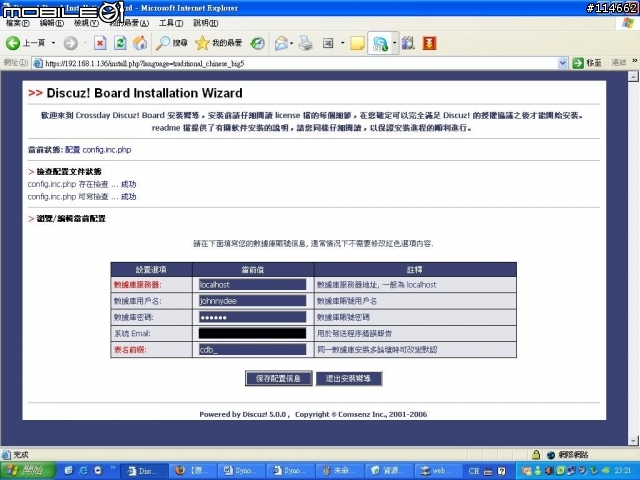The height and width of the screenshot is (480, 640).
Task: Click the padlock security icon in status bar
Action: (536, 454)
